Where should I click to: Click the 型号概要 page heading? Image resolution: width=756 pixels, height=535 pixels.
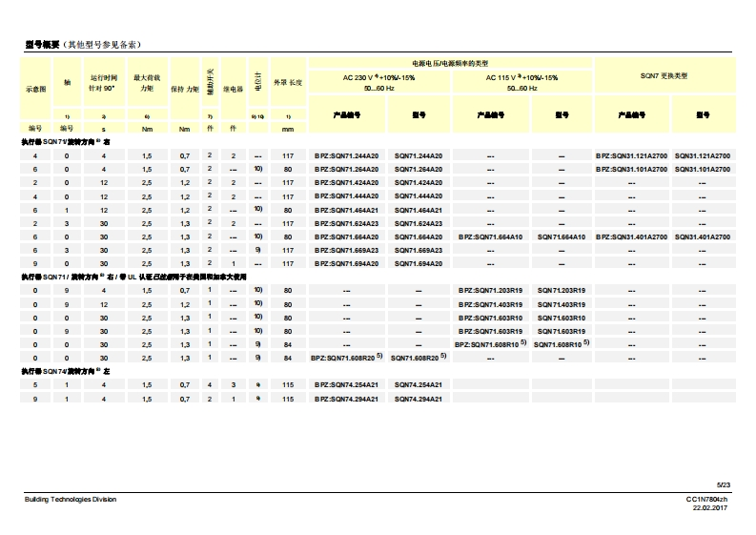click(43, 45)
